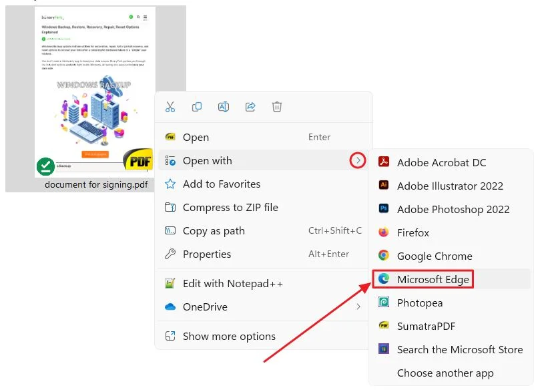Viewport: 540px width, 392px height.
Task: Select Search the Microsoft Store
Action: click(x=451, y=349)
